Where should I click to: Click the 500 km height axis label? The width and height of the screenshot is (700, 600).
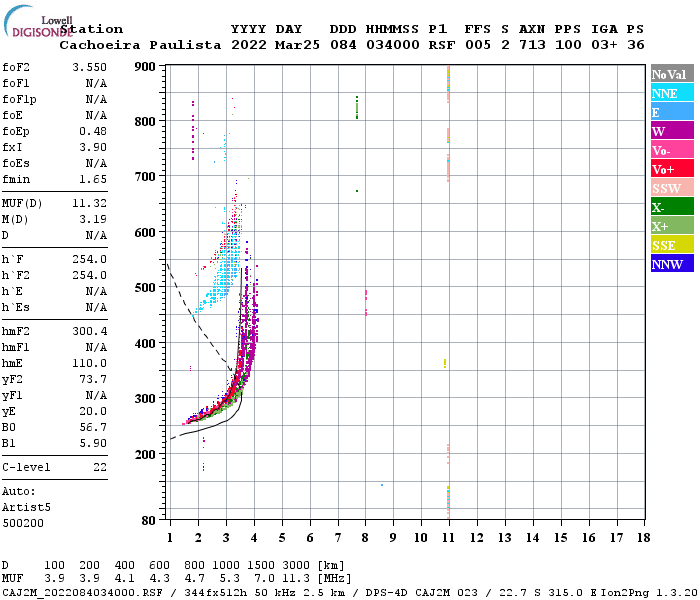point(145,288)
